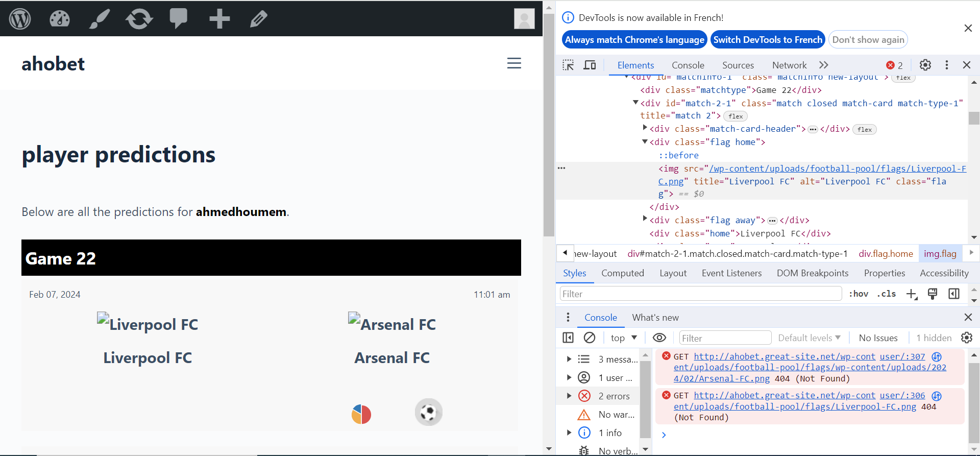Close the console drawer
The width and height of the screenshot is (980, 456).
coord(968,317)
